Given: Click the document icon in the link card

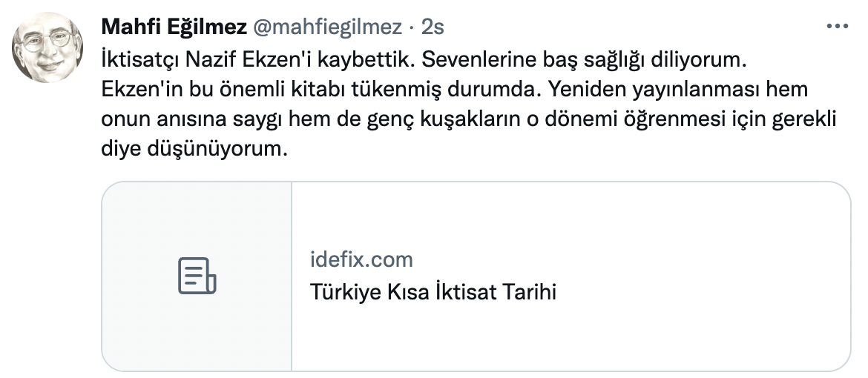Looking at the screenshot, I should coord(197,276).
